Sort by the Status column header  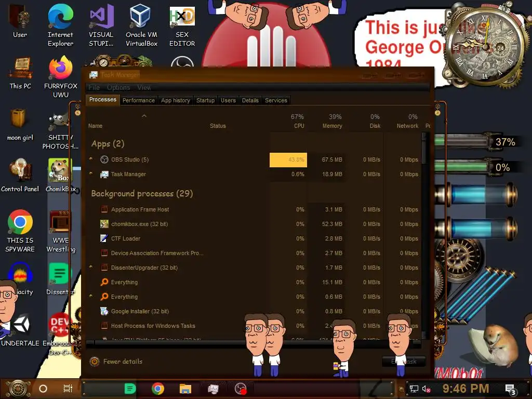218,126
